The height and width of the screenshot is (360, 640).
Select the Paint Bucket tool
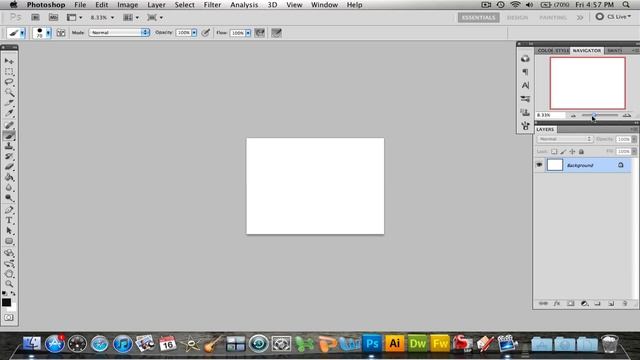point(9,178)
